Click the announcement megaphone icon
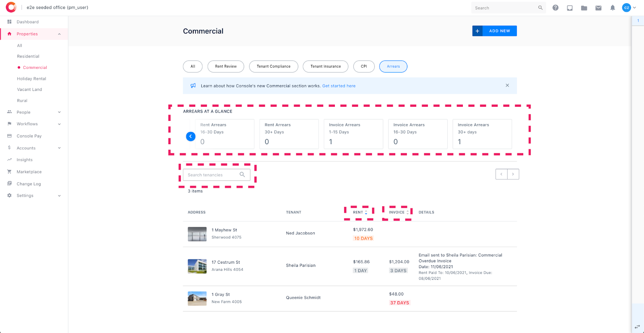 tap(193, 86)
